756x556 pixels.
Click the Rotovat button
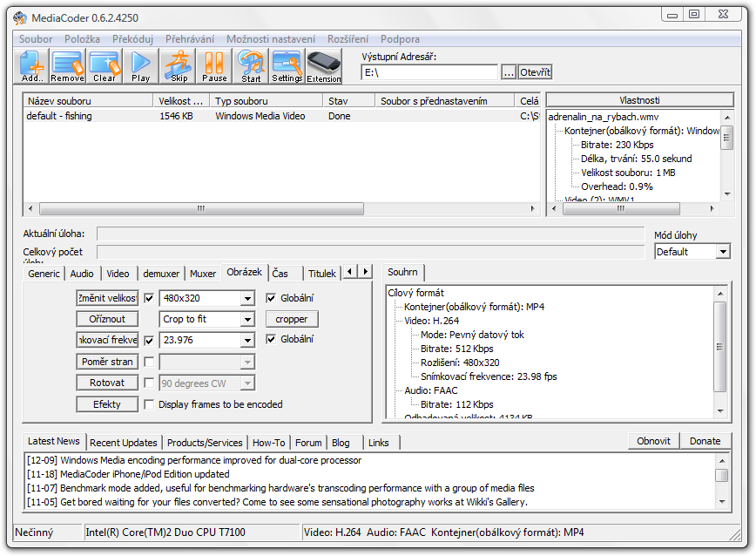tap(107, 383)
